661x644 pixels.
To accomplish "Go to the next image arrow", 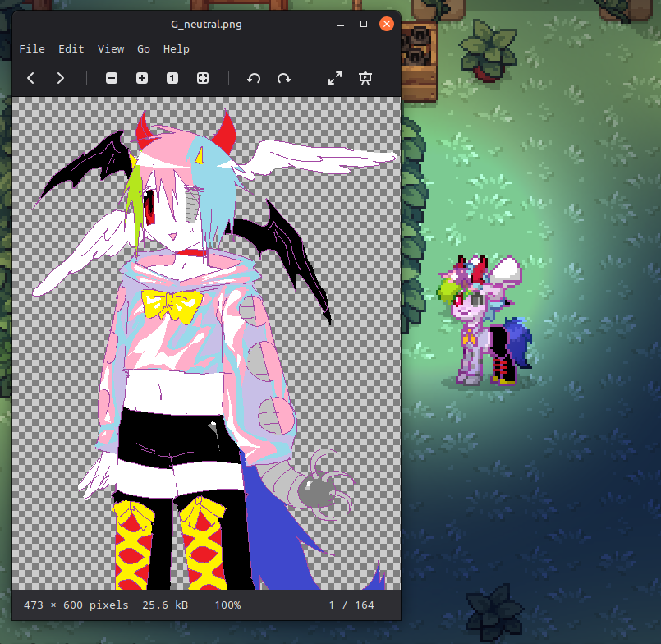I will 60,78.
